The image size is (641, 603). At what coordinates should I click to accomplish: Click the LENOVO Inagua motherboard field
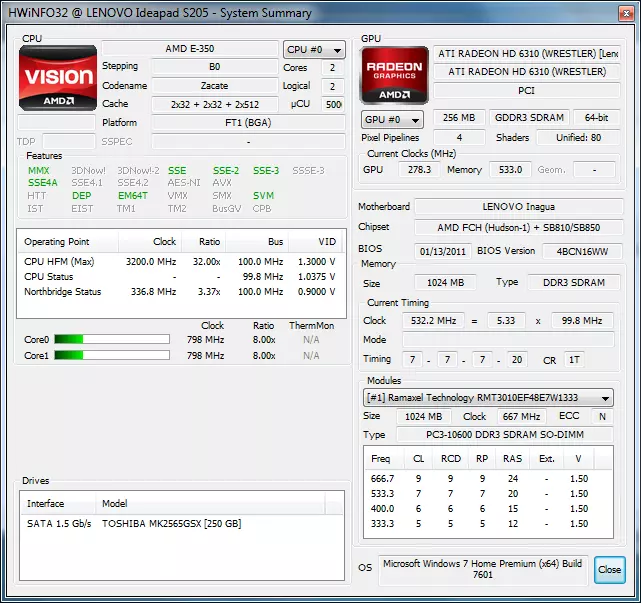click(514, 207)
